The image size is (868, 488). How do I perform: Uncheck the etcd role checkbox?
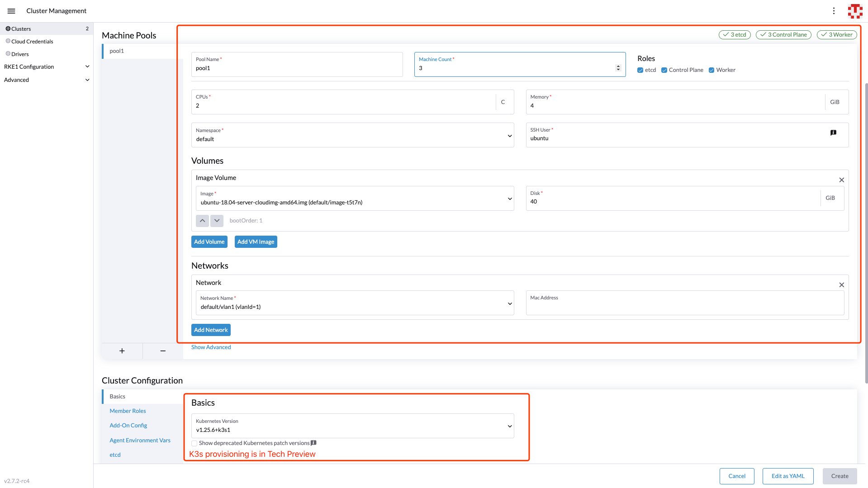(640, 70)
